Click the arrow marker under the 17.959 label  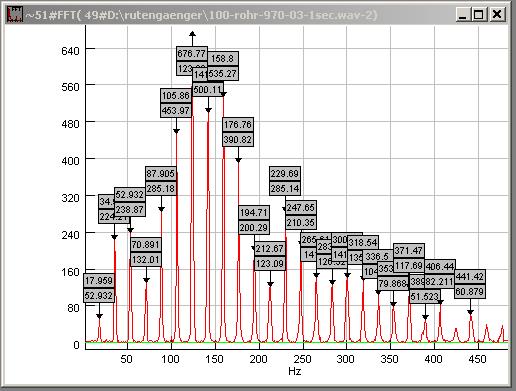pos(99,316)
